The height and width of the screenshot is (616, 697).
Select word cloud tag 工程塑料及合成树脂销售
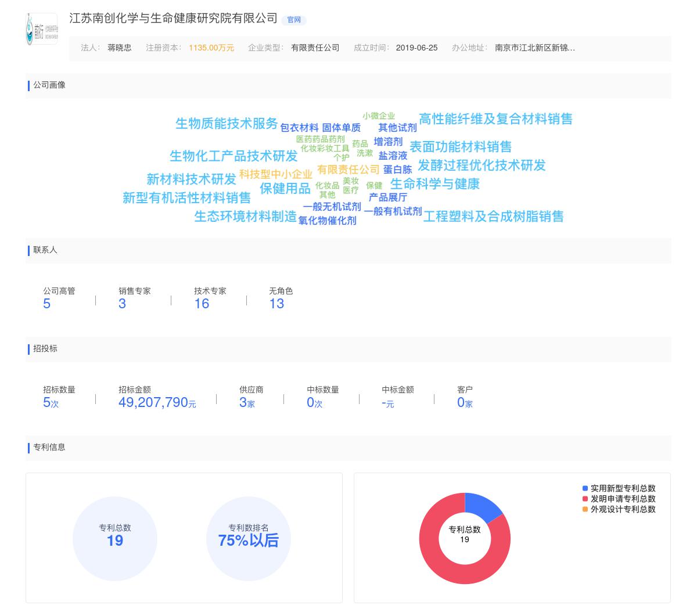click(x=493, y=217)
